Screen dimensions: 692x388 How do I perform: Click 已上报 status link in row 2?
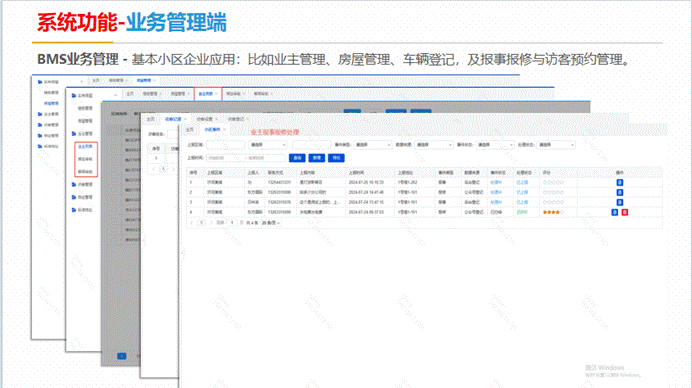pyautogui.click(x=522, y=192)
